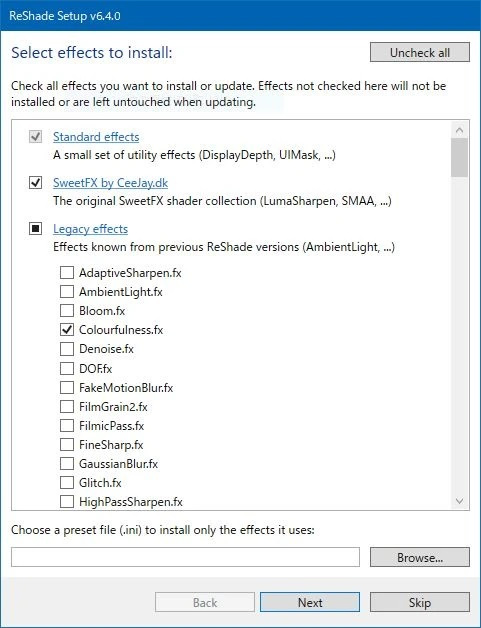The width and height of the screenshot is (481, 628).
Task: Select the GaussianBlur.fx checkbox
Action: [x=67, y=464]
